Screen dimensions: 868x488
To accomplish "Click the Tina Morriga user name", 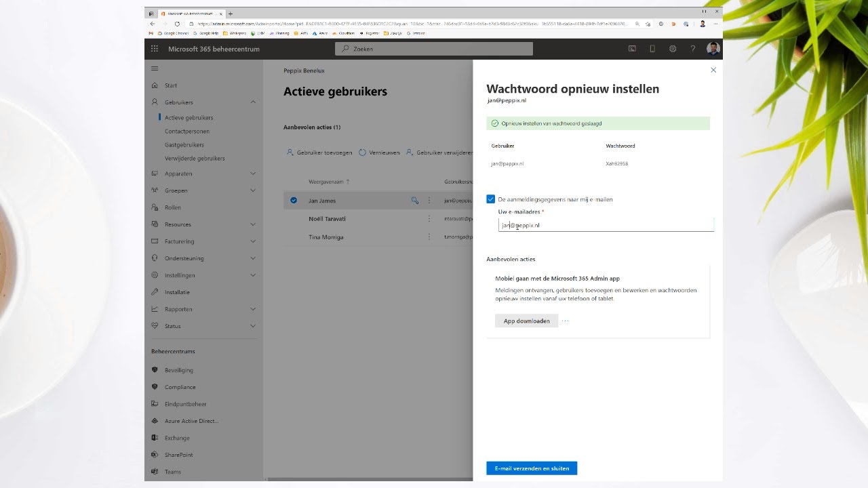I will coord(326,237).
